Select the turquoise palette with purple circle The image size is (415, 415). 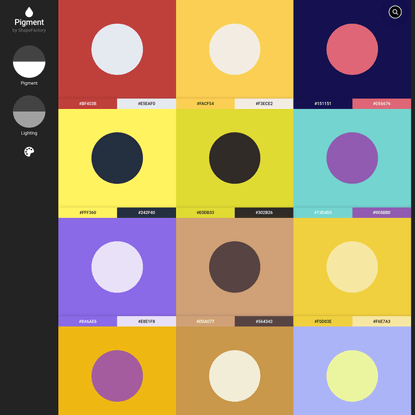coord(352,158)
